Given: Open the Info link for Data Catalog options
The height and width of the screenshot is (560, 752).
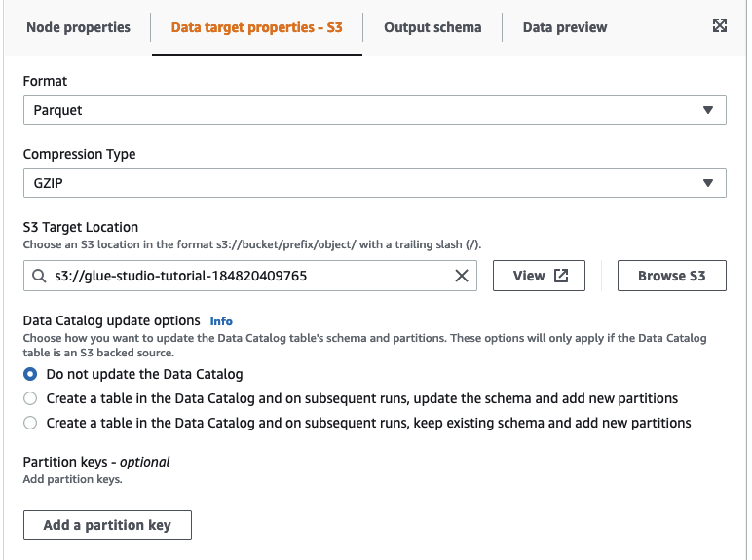Looking at the screenshot, I should click(x=221, y=320).
